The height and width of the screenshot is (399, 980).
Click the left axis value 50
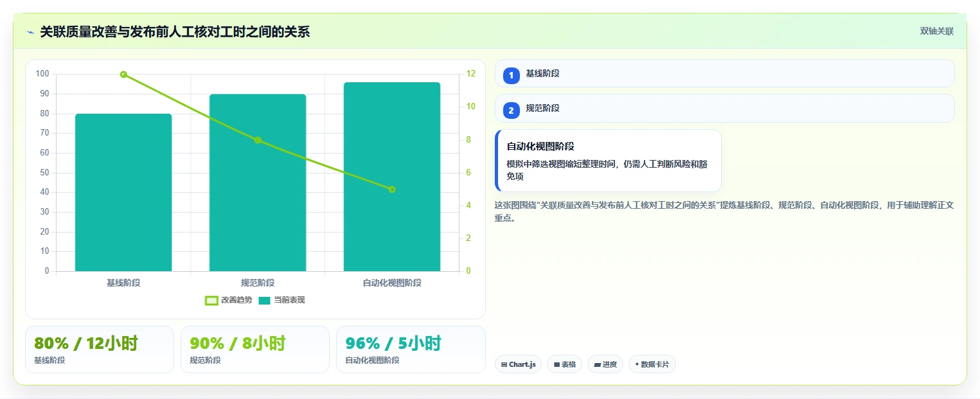coord(44,172)
